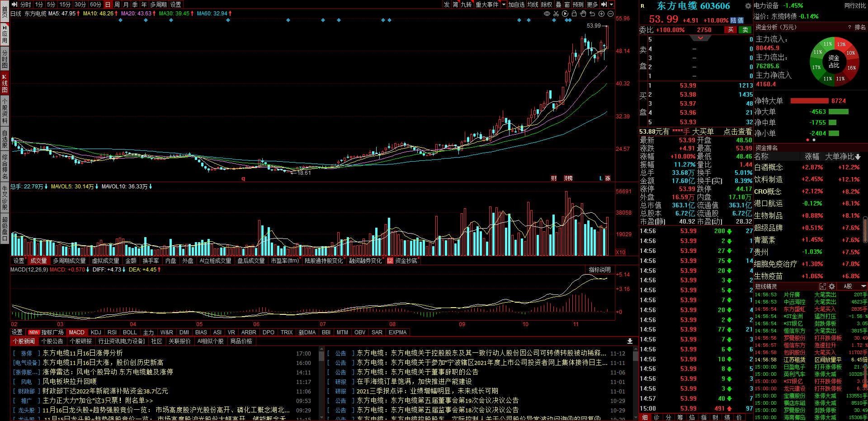Open sidebar K线图 item
Image resolution: width=868 pixels, height=421 pixels.
click(x=5, y=83)
